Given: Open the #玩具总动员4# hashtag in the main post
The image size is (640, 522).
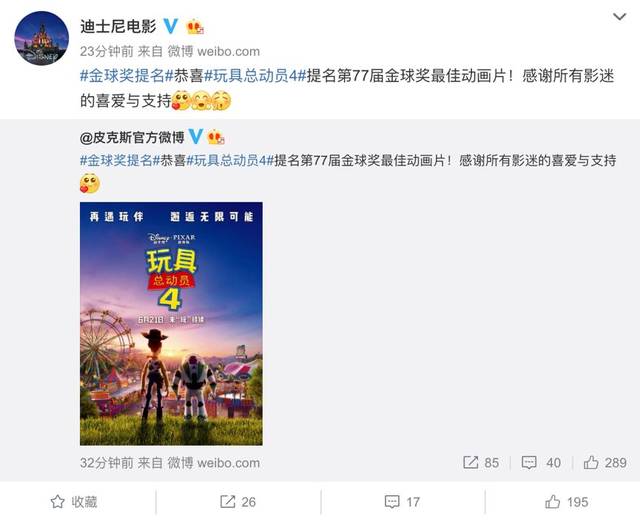Looking at the screenshot, I should 255,76.
